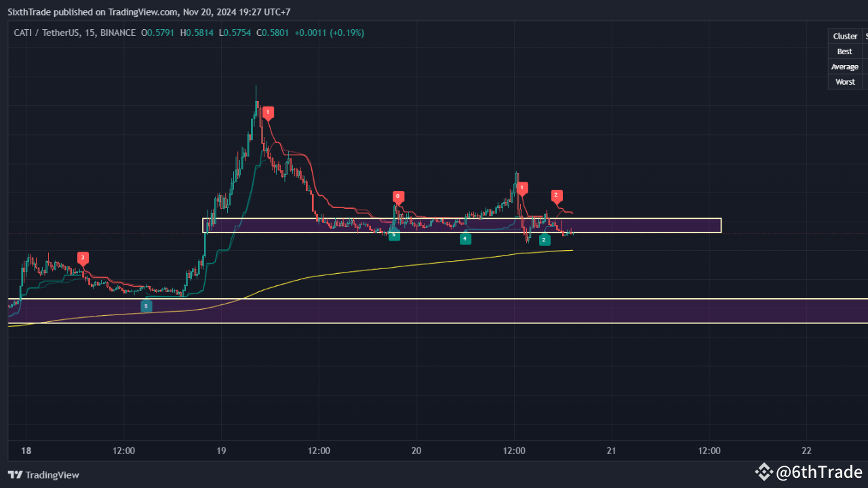Screen dimensions: 868x488
Task: Click the @6thTrade watermark link
Action: tap(817, 472)
